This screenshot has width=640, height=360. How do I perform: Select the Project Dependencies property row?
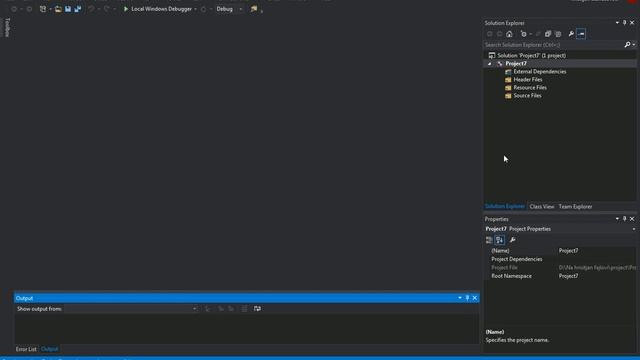pos(560,259)
